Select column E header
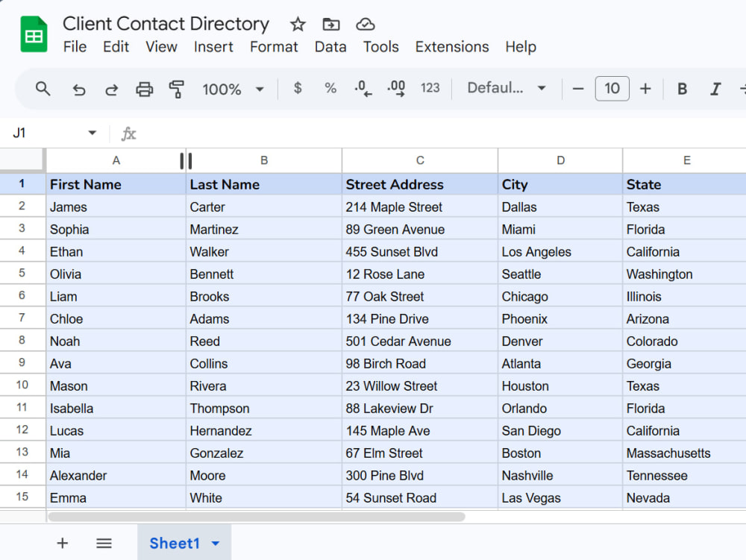 [x=686, y=160]
